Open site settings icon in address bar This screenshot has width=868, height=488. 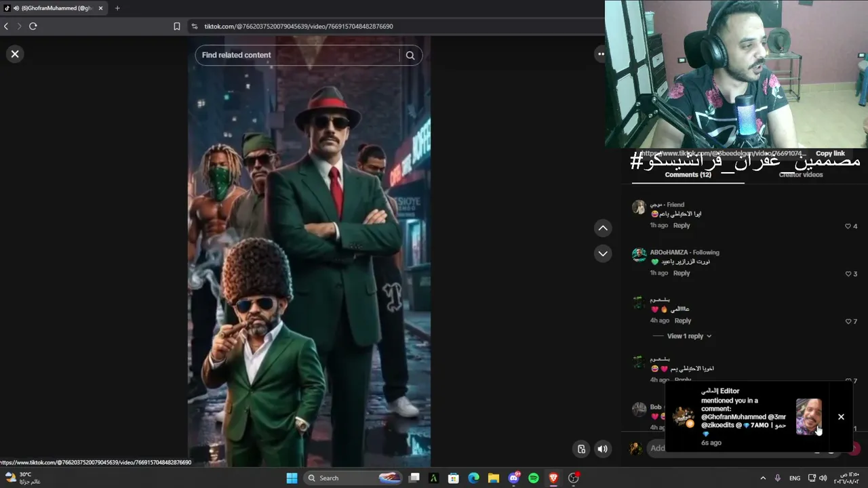click(x=195, y=26)
